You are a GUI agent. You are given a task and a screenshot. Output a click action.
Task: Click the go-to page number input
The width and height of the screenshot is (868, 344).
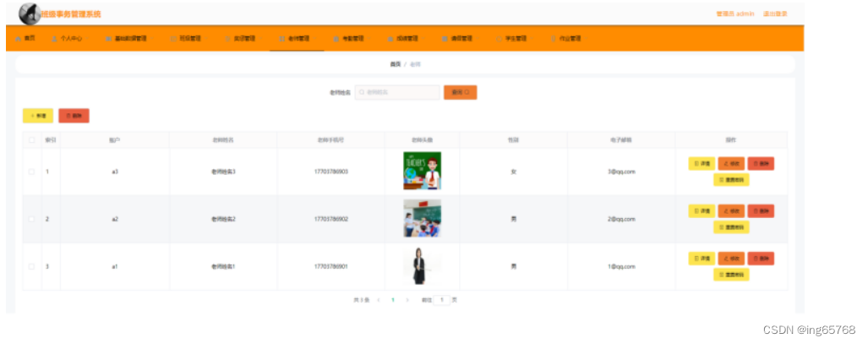point(442,300)
